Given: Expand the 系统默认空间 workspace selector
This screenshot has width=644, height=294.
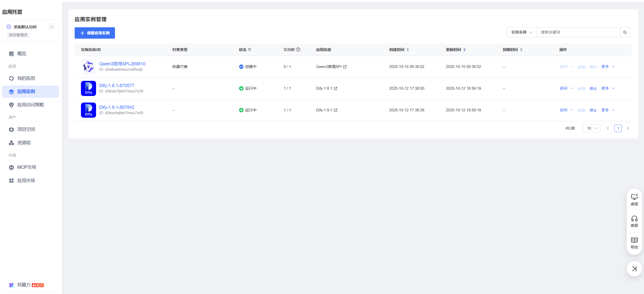Looking at the screenshot, I should pos(52,27).
